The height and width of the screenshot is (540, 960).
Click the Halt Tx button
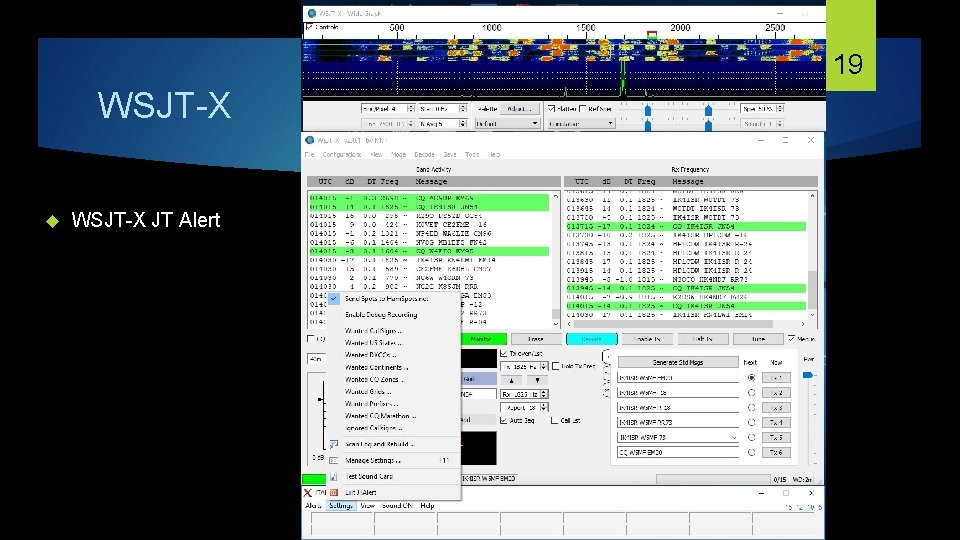pyautogui.click(x=703, y=339)
